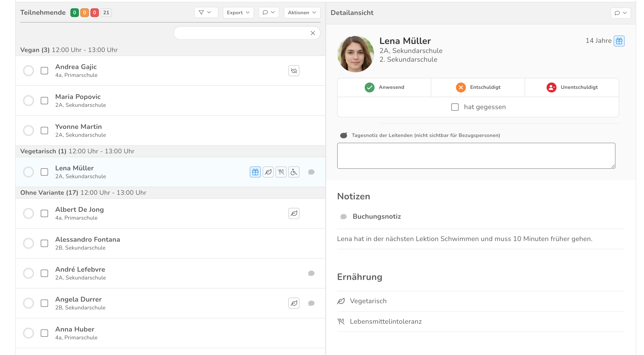Open the Aktionen dropdown menu
Viewport: 644px width, 355px height.
point(302,12)
